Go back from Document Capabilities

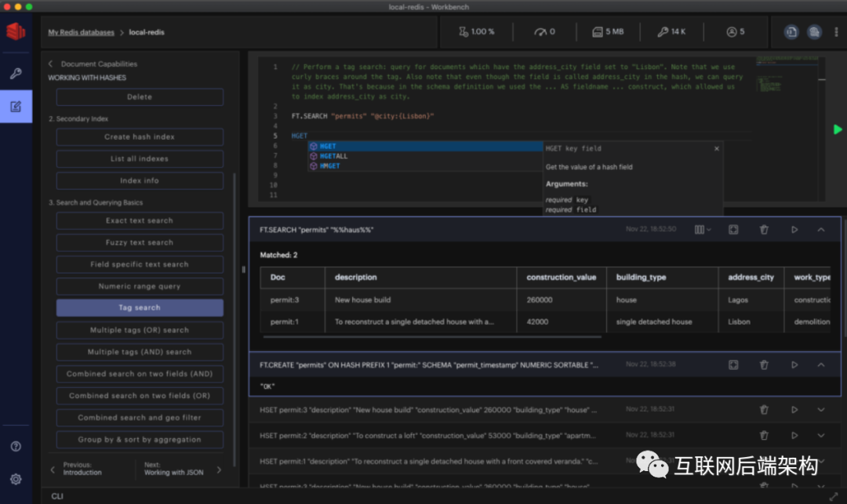pyautogui.click(x=51, y=63)
